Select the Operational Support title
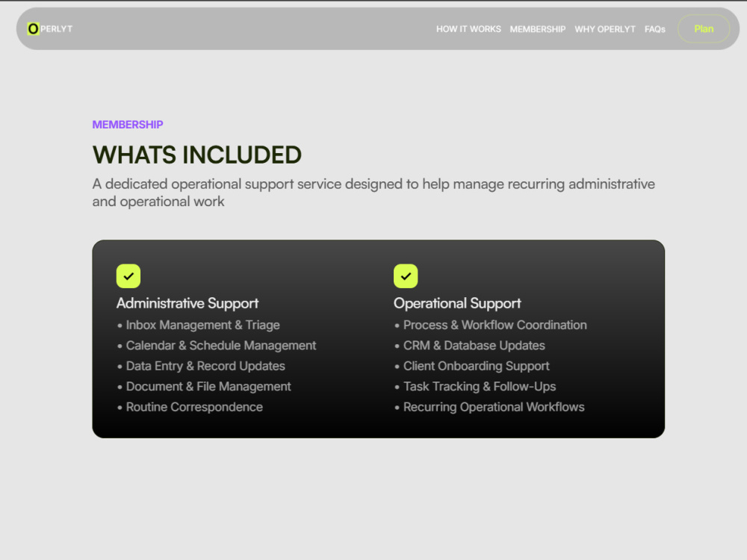The height and width of the screenshot is (560, 747). click(x=457, y=303)
